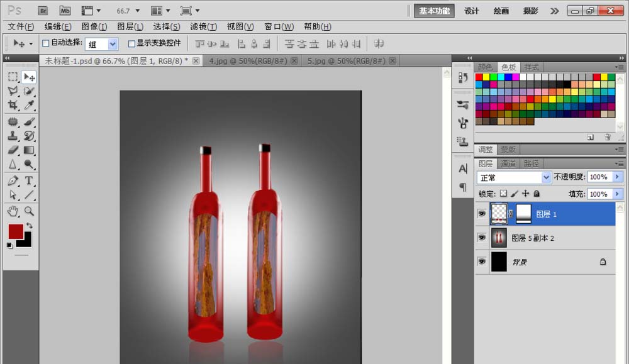Choose the Eraser tool
The height and width of the screenshot is (364, 629).
tap(13, 150)
